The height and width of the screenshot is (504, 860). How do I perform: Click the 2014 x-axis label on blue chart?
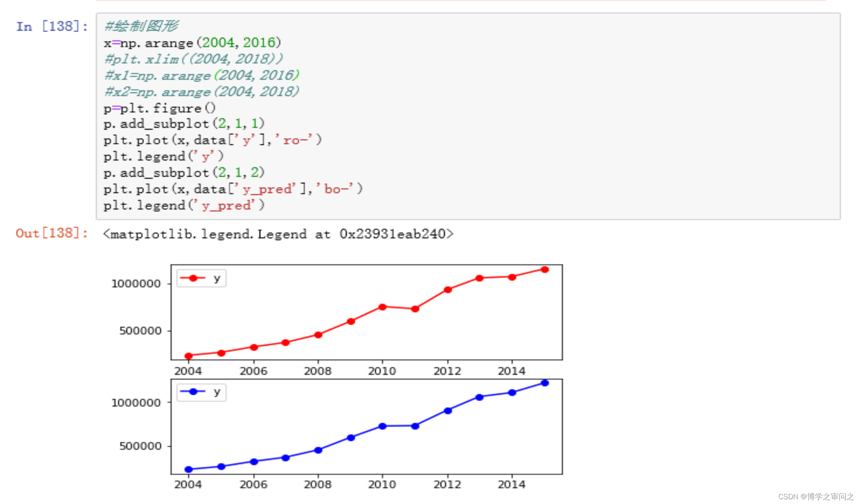(512, 484)
